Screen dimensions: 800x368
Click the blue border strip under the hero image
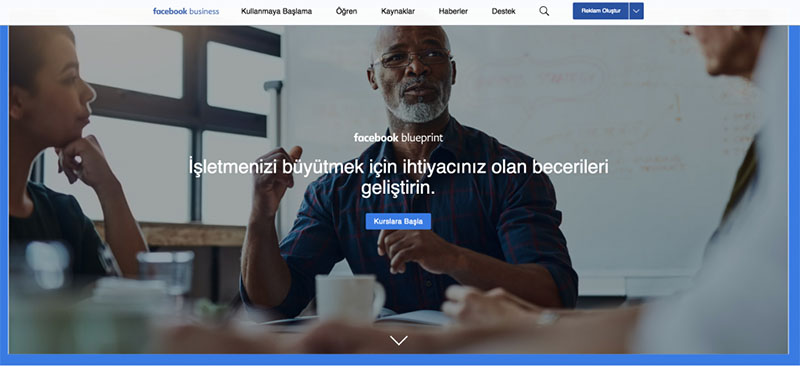pyautogui.click(x=400, y=360)
